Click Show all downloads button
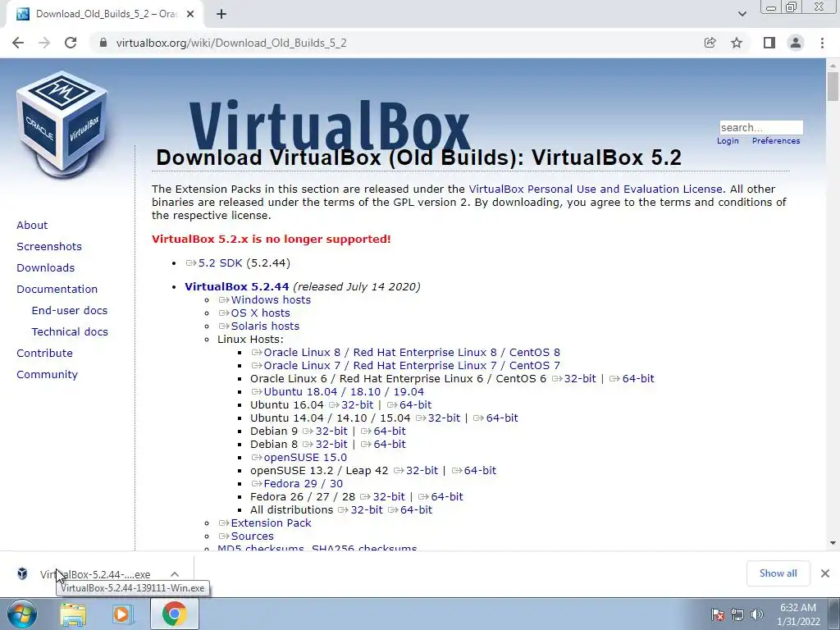The image size is (840, 630). [x=778, y=573]
